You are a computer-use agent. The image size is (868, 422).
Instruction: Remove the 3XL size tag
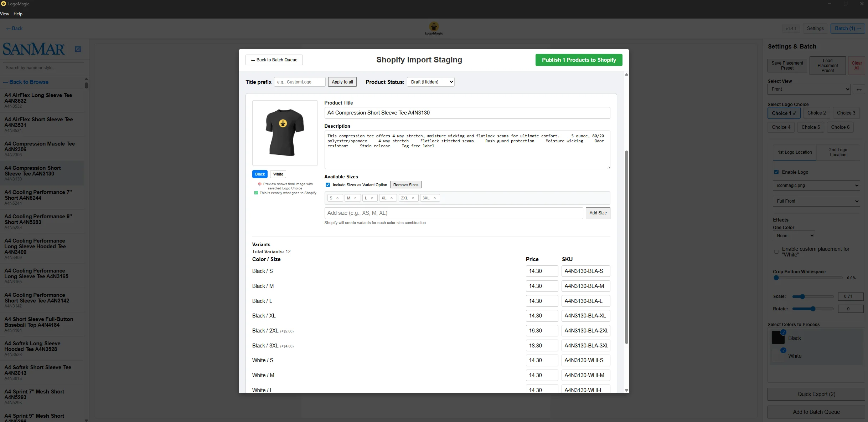[x=435, y=198]
